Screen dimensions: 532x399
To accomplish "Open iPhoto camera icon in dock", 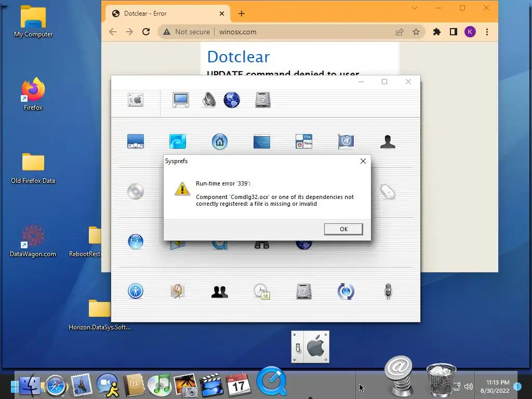I will [x=185, y=385].
